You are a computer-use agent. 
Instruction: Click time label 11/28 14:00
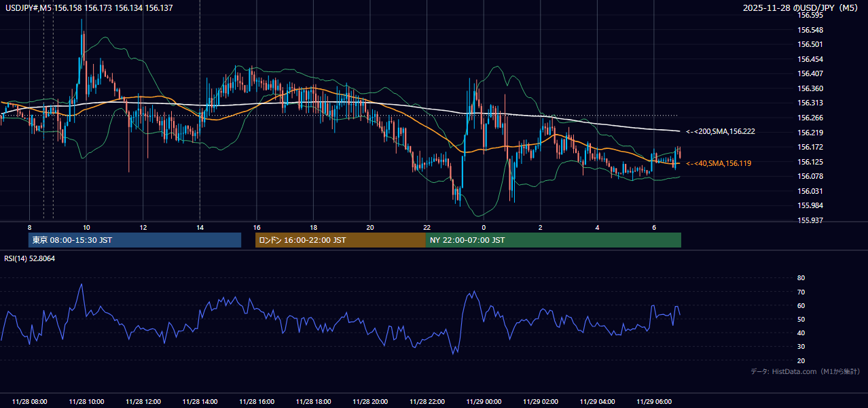tap(200, 401)
